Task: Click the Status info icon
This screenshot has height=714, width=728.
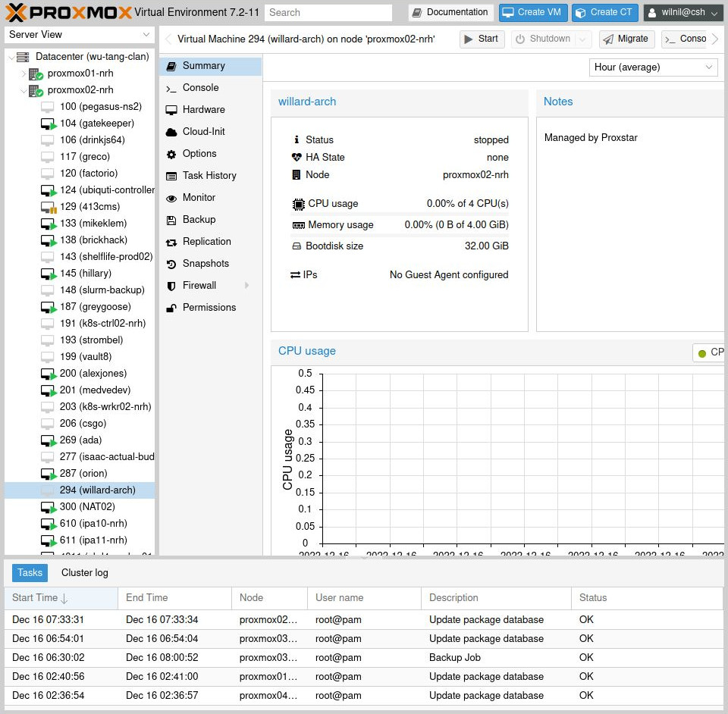Action: (297, 139)
